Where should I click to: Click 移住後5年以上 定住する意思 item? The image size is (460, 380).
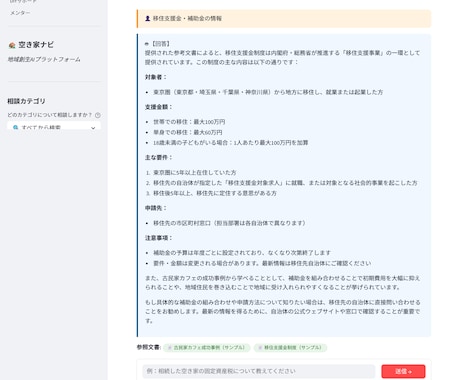215,193
